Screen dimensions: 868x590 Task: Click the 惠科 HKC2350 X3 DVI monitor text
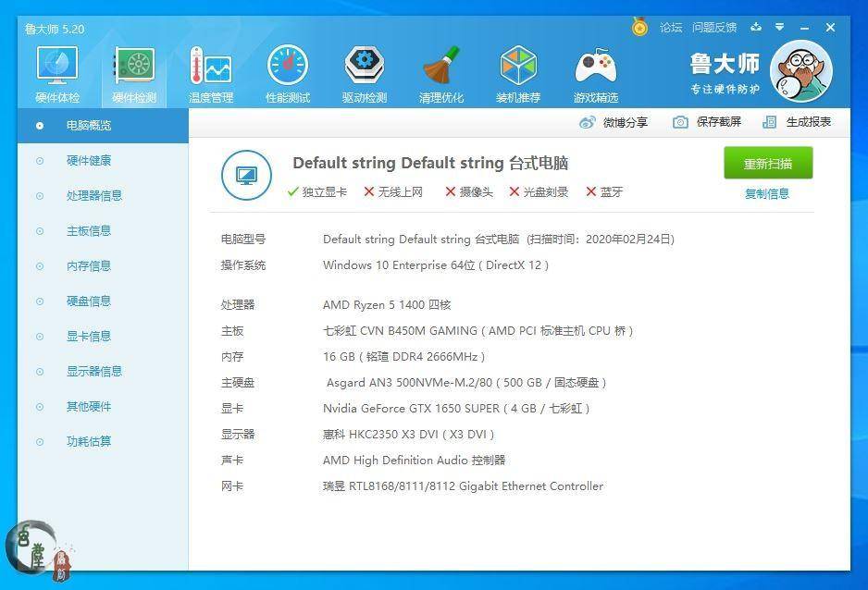point(408,435)
